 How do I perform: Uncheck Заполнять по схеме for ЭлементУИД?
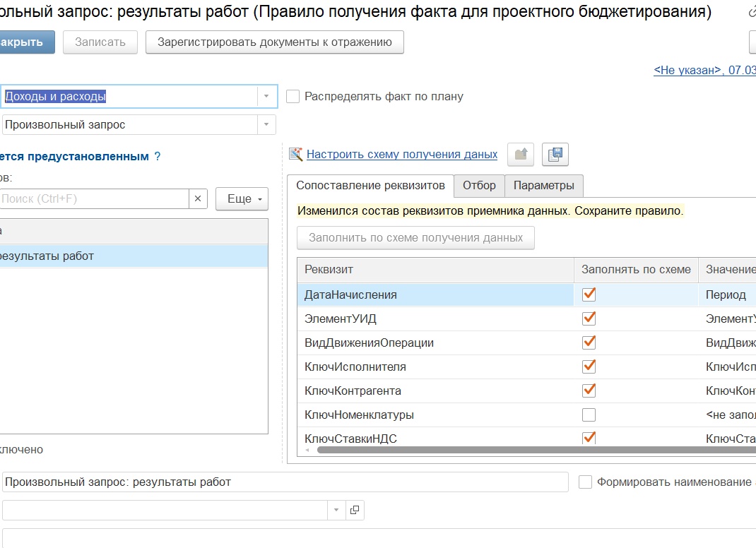[589, 318]
